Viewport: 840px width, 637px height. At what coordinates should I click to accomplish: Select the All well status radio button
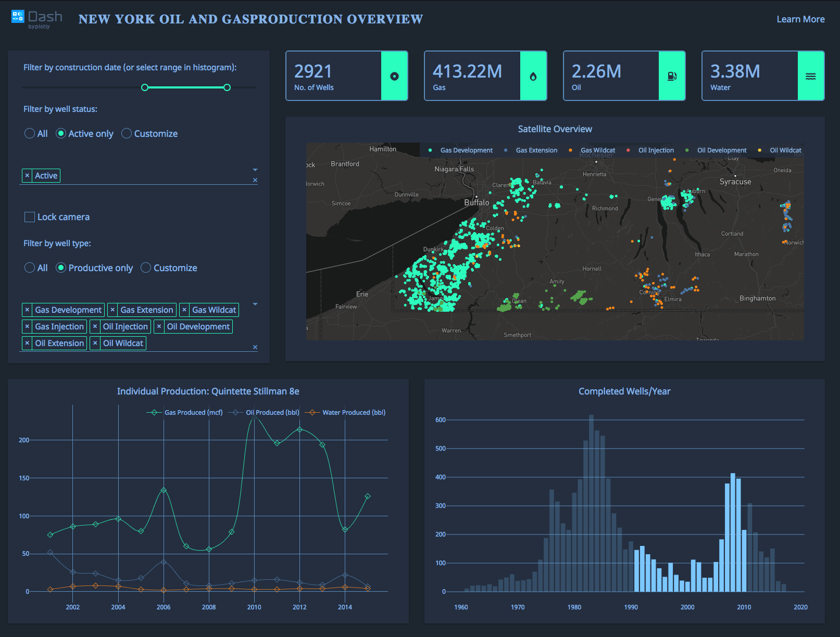[x=30, y=133]
